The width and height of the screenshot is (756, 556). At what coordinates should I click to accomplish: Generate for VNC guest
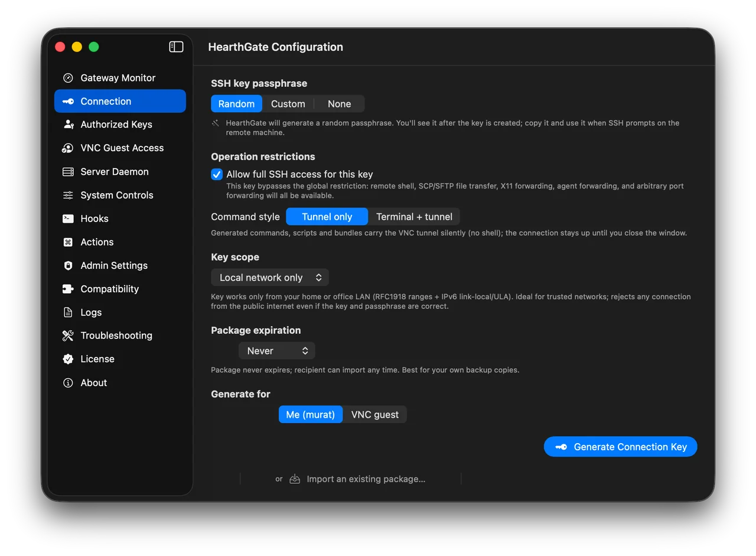click(375, 415)
